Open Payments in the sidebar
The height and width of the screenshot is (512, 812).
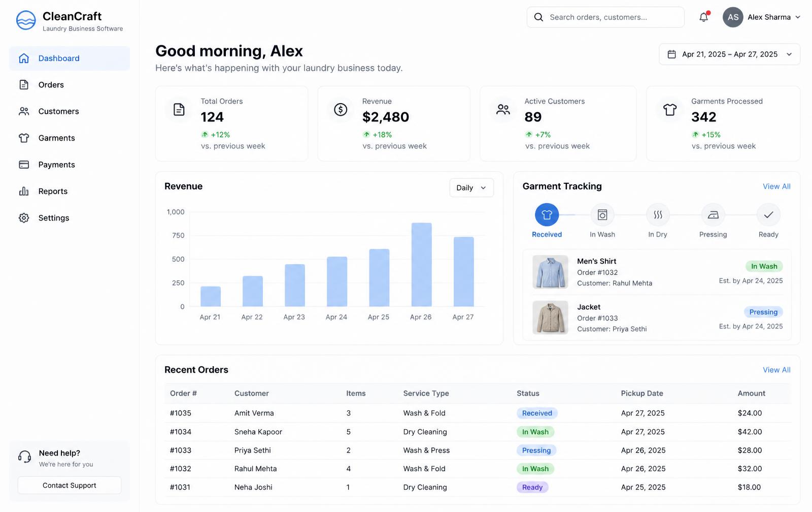coord(70,165)
